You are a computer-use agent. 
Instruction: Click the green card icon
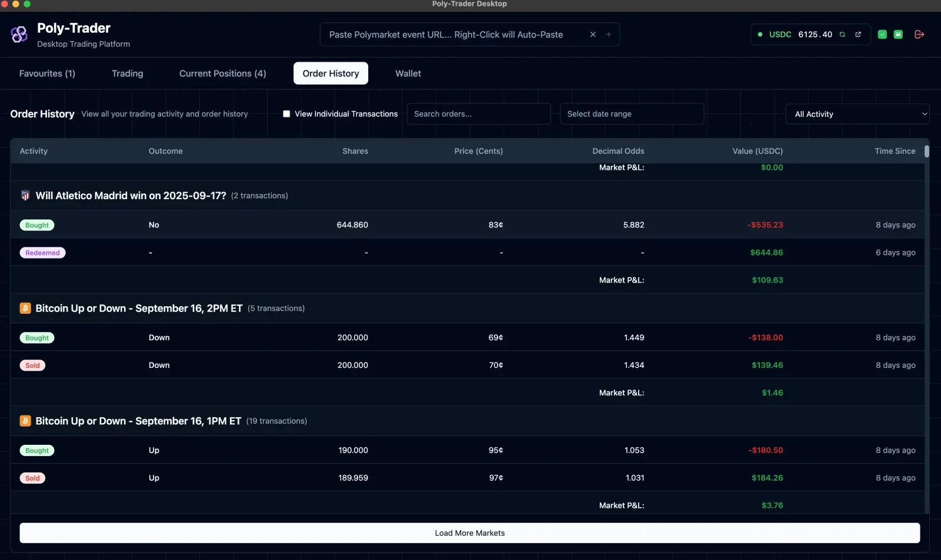coord(898,35)
